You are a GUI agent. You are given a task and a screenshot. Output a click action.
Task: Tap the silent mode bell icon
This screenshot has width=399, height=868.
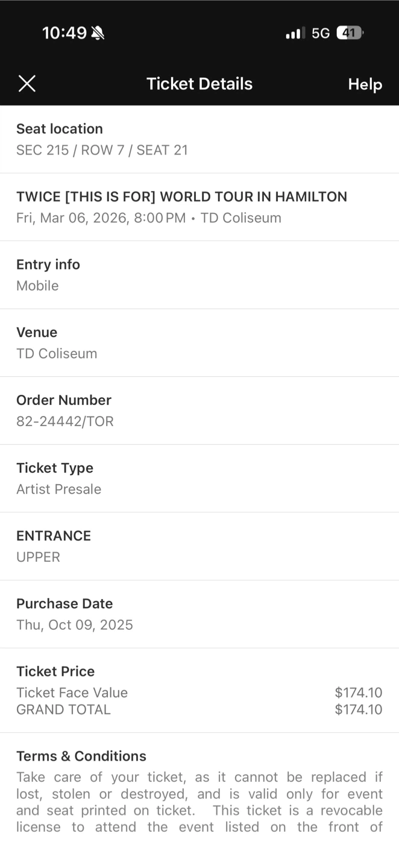point(98,33)
